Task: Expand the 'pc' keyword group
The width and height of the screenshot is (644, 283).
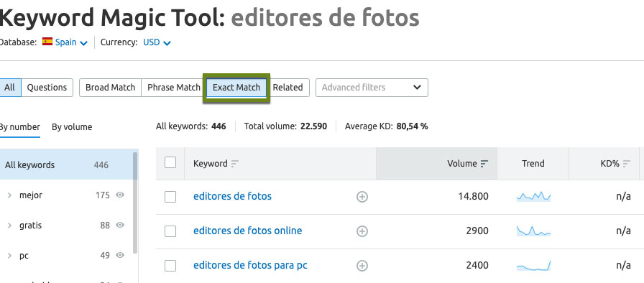Action: click(9, 256)
